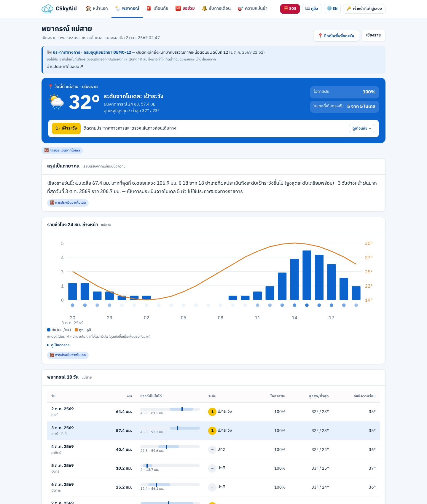Image resolution: width=427 pixels, height=504 pixels.
Task: Click the target icon beside ความแม่นยำ
Action: pyautogui.click(x=240, y=9)
